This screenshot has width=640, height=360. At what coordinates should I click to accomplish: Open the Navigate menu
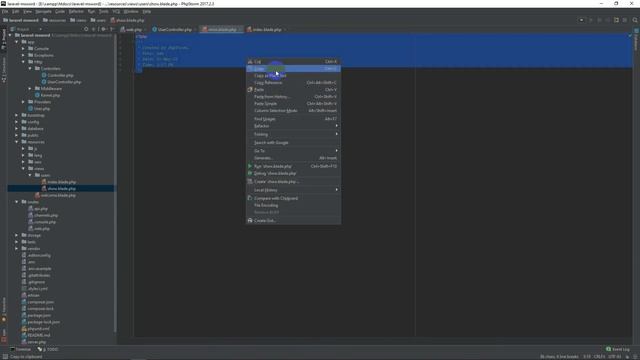[x=43, y=11]
